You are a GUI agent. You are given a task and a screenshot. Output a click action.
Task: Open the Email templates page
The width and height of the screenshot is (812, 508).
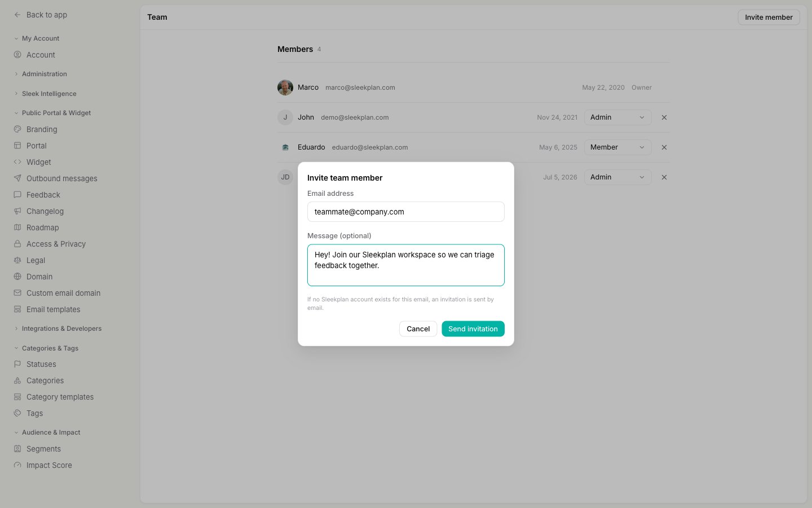point(54,309)
